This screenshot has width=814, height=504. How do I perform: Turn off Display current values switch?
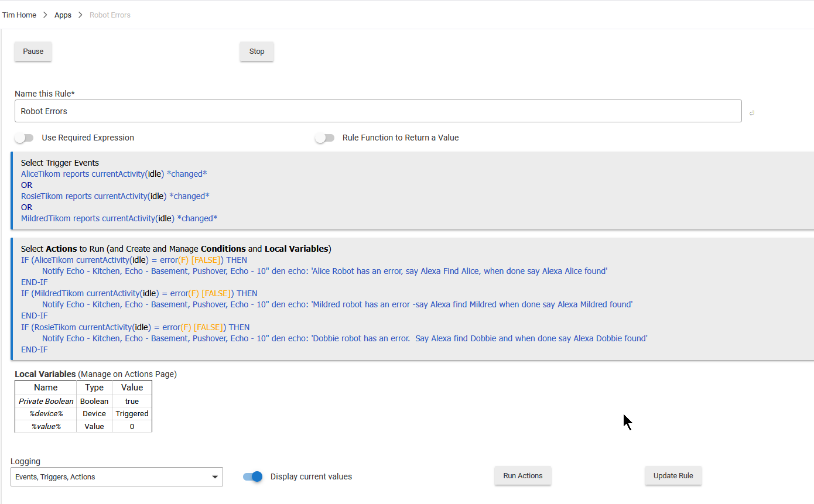(253, 476)
